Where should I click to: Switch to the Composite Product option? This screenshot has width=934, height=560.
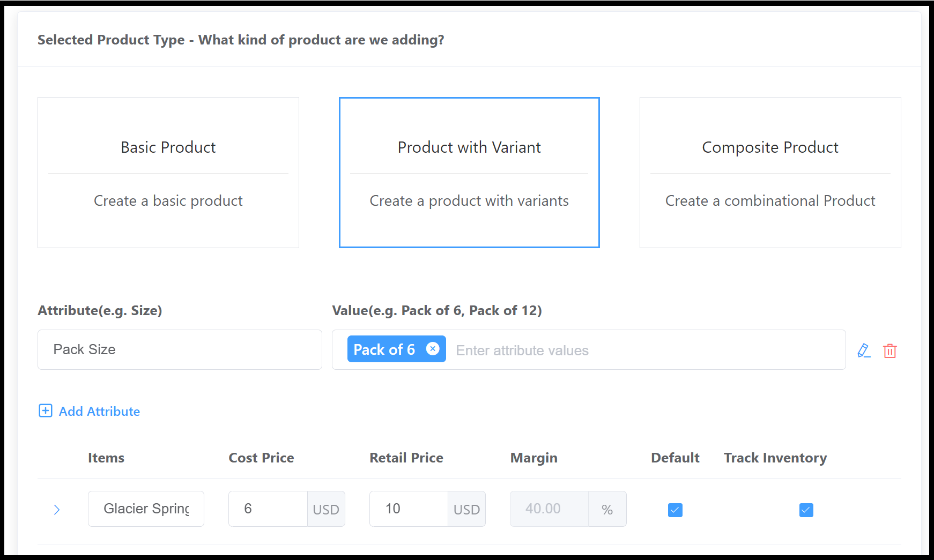pyautogui.click(x=770, y=173)
